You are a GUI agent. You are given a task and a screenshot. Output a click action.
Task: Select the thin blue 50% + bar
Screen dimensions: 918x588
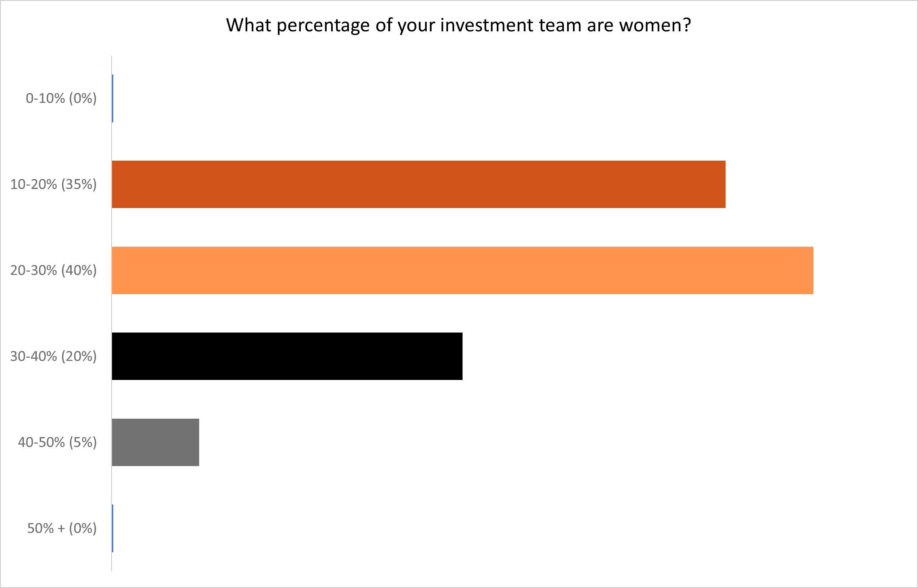pyautogui.click(x=113, y=528)
